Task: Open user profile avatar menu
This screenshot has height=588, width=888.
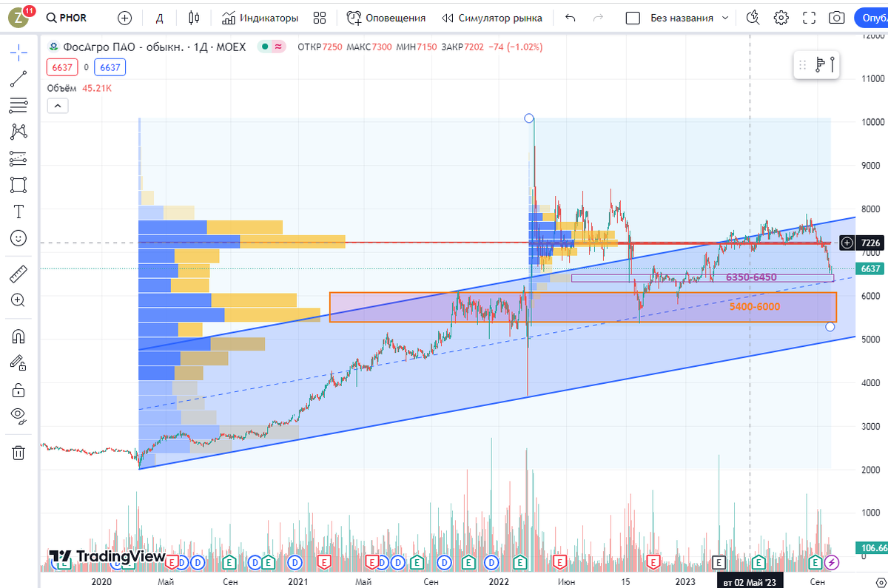Action: [x=18, y=18]
